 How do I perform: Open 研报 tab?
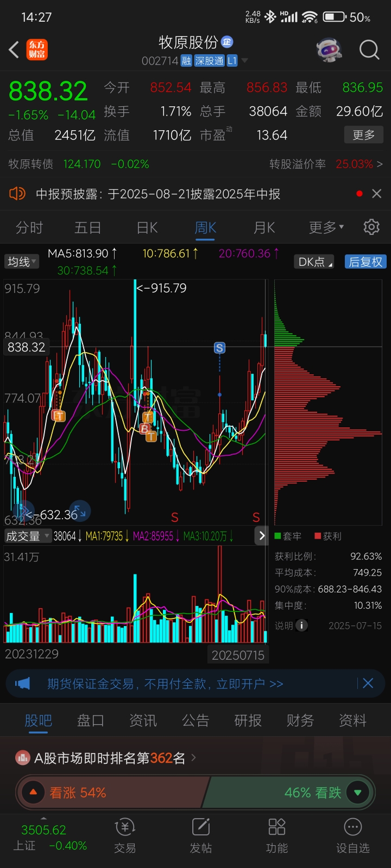(x=248, y=720)
